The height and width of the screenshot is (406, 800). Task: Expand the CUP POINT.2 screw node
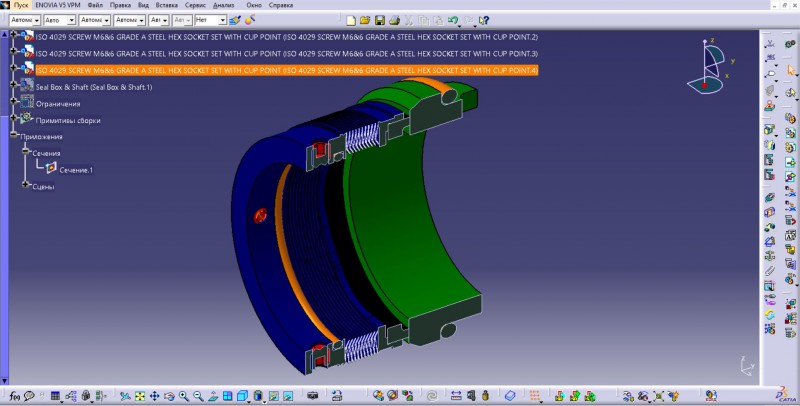[x=14, y=35]
